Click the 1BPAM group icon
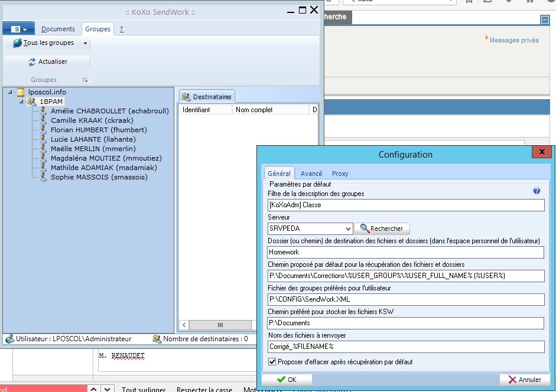Image resolution: width=556 pixels, height=392 pixels. click(32, 102)
